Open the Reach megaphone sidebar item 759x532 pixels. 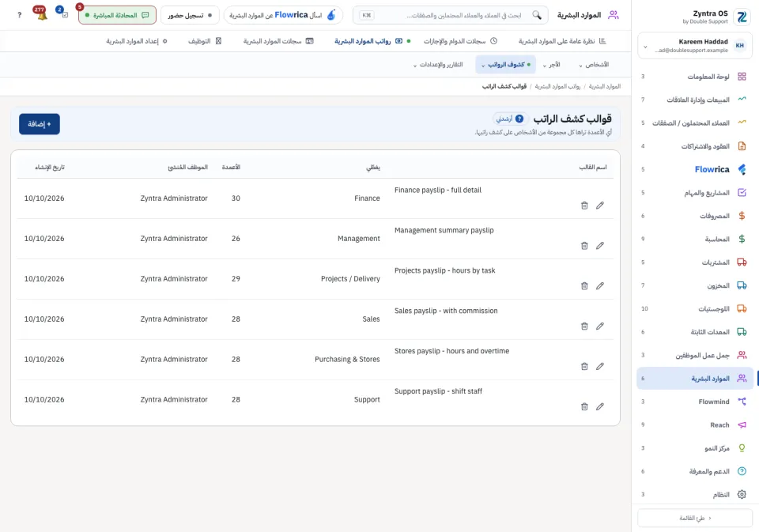point(695,424)
